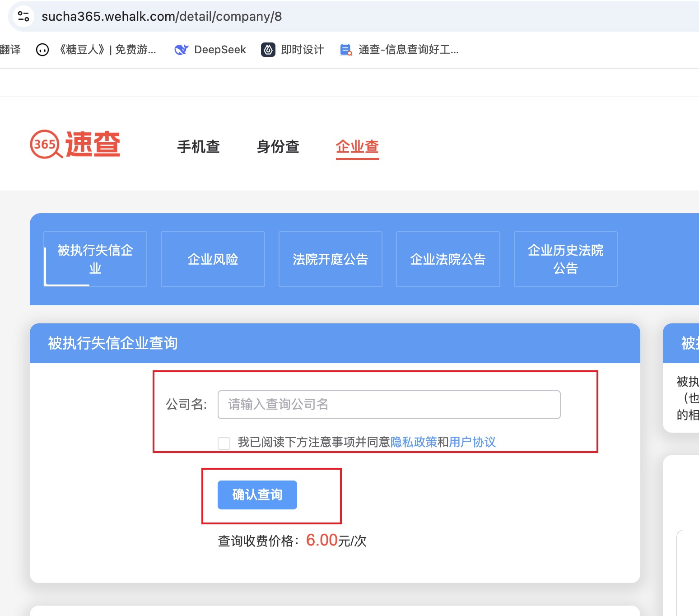Screen dimensions: 699x616
Task: Choose the 企业法院公告 category
Action: [x=447, y=259]
